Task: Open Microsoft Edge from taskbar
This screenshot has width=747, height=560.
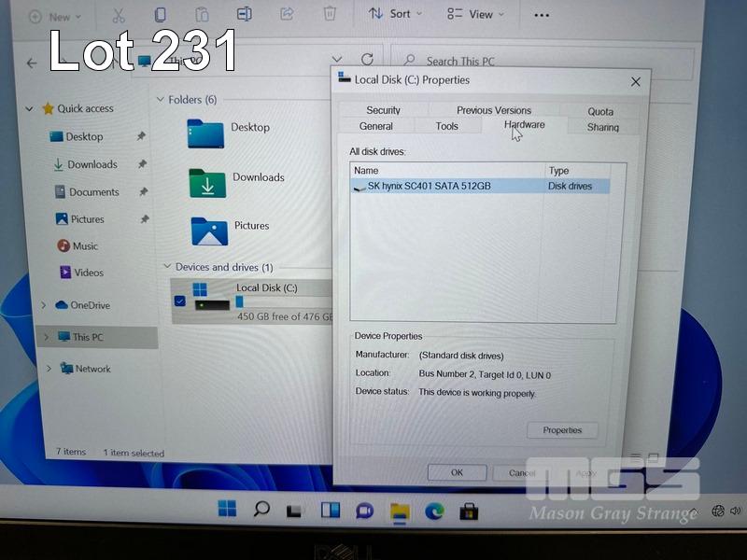Action: coord(434,511)
